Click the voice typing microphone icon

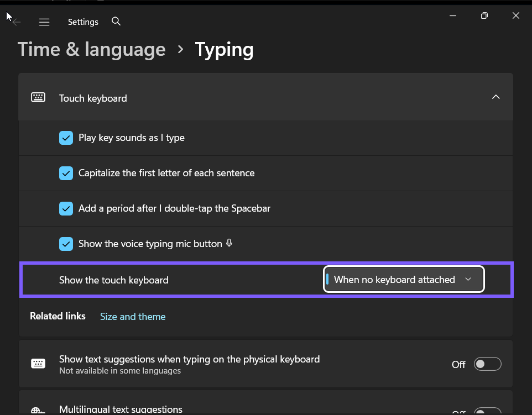[x=230, y=243]
